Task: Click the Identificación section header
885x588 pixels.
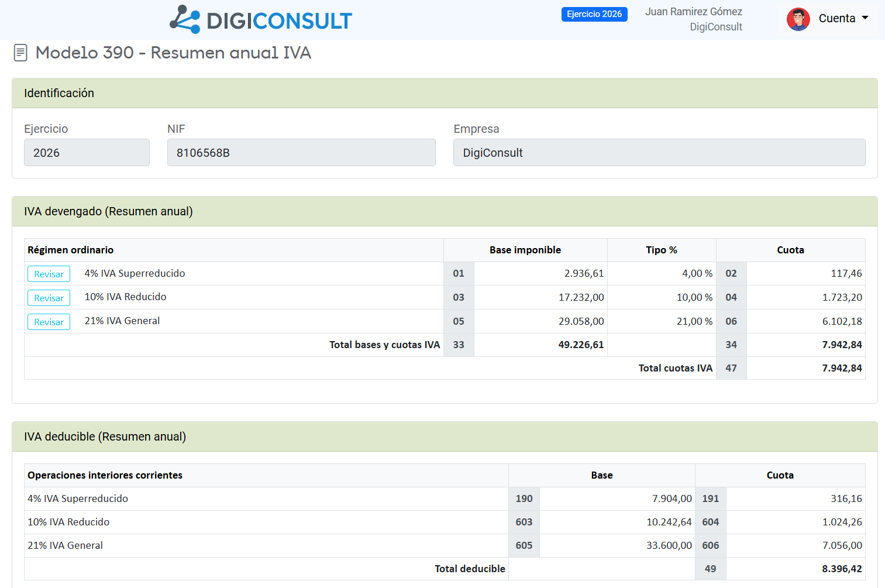Action: click(x=445, y=93)
